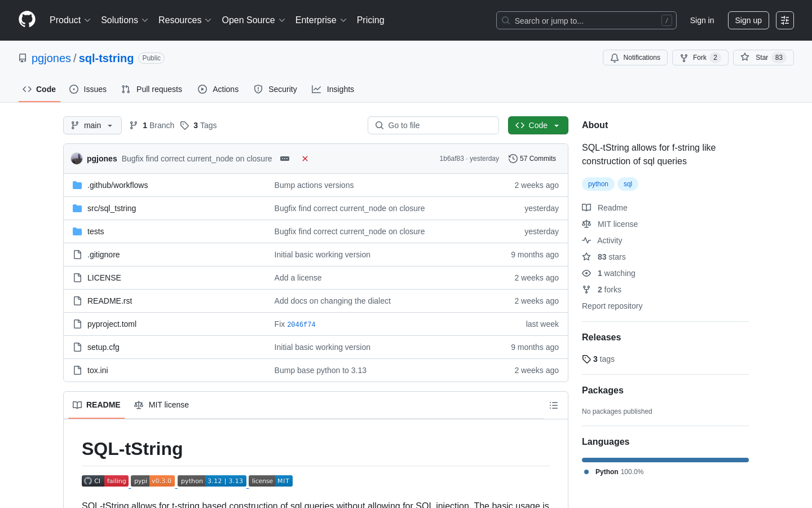Click pgjones avatar in commit bar
This screenshot has width=812, height=508.
77,159
